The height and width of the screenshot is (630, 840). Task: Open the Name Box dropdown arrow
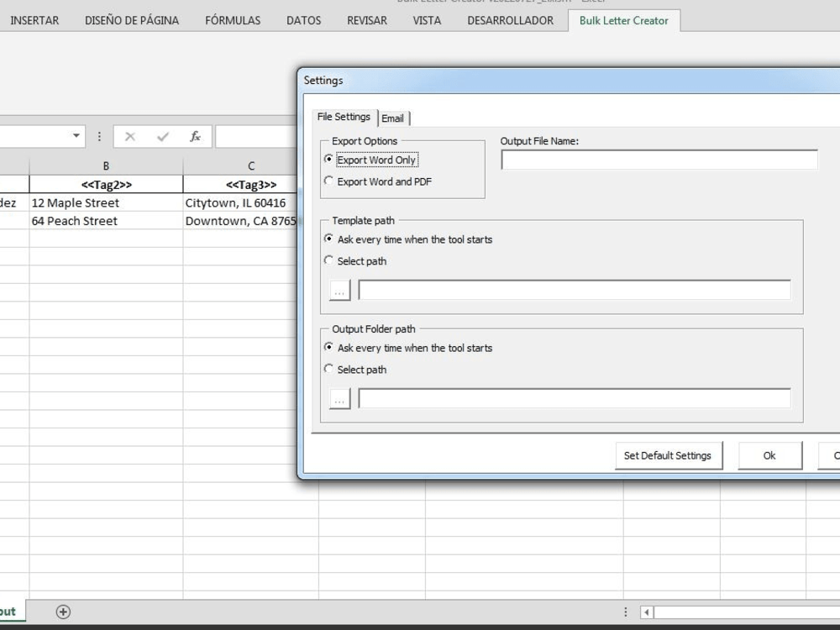pyautogui.click(x=76, y=136)
